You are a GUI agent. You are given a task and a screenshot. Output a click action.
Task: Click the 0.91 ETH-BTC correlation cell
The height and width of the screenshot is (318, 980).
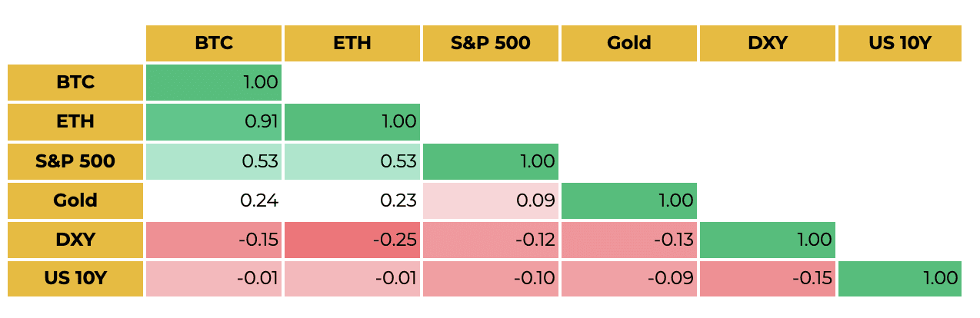coord(214,121)
